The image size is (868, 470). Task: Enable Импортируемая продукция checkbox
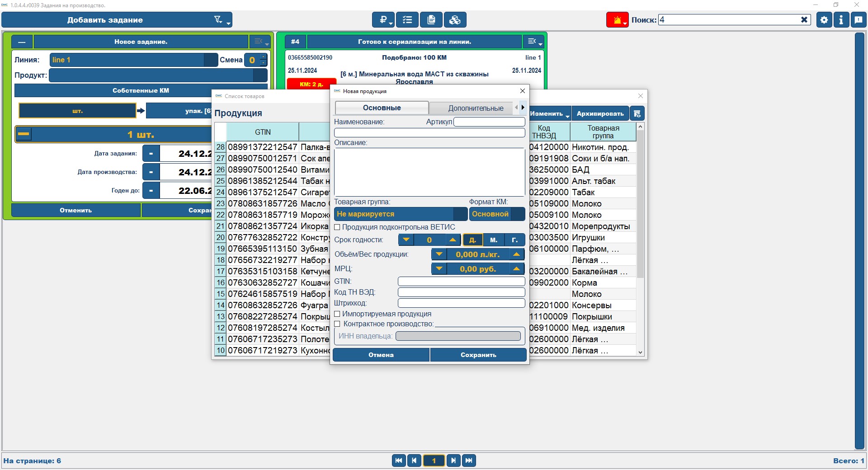[337, 314]
